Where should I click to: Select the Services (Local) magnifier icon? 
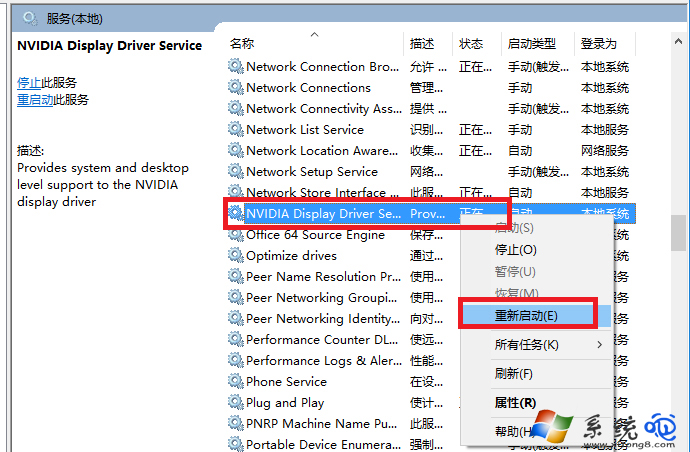click(30, 18)
